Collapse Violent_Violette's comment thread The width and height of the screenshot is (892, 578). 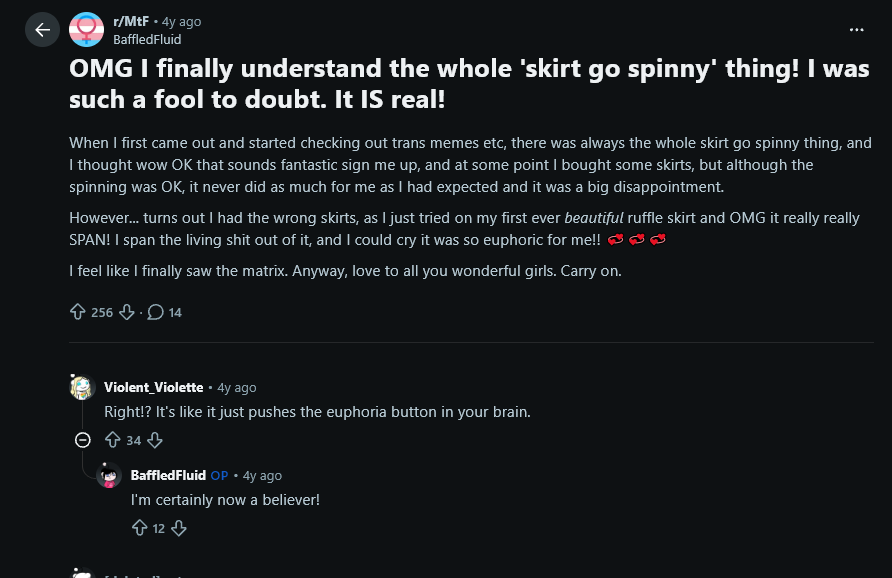click(x=82, y=440)
